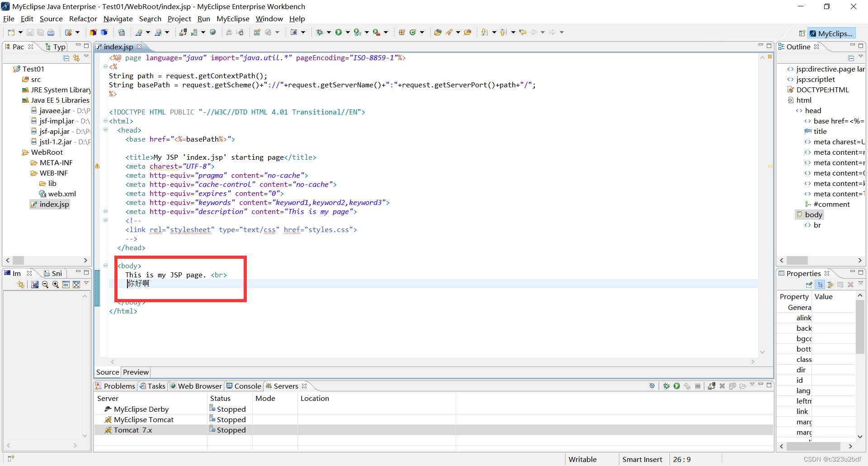Switch to the MyEclipse perspective button
The image size is (868, 466).
(832, 33)
